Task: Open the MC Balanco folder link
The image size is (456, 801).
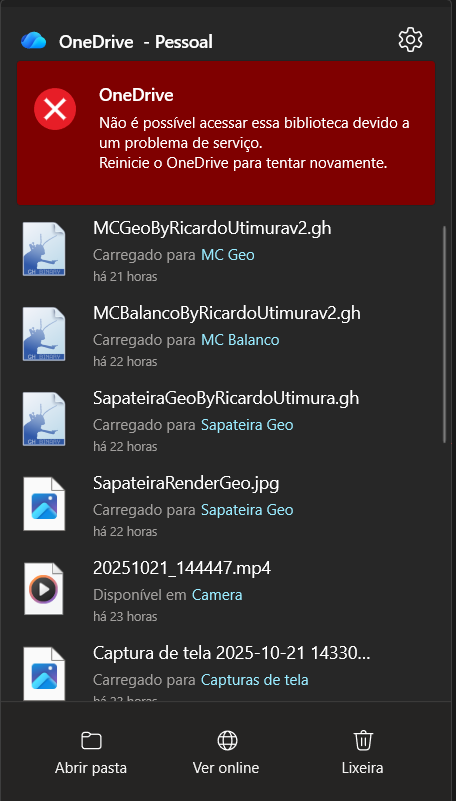Action: 240,339
